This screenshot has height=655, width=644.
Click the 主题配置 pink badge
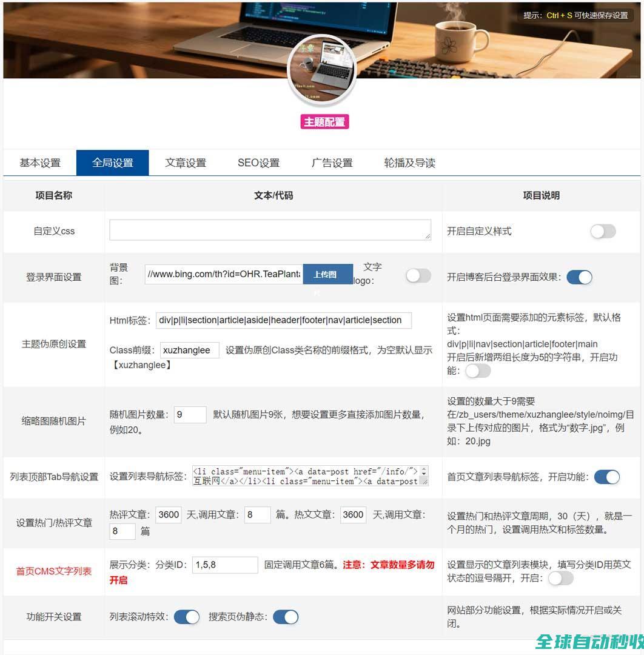(x=325, y=121)
